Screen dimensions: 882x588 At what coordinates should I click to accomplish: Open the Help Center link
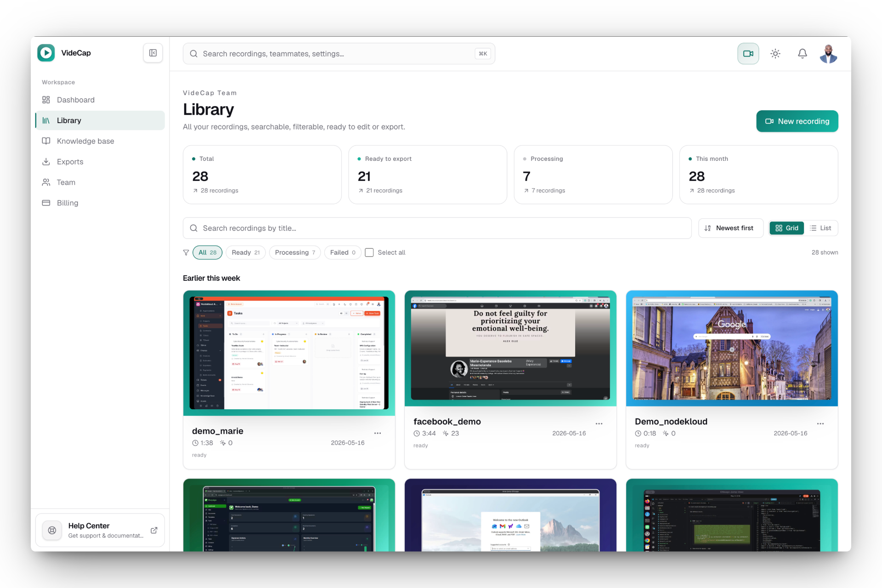(x=100, y=530)
